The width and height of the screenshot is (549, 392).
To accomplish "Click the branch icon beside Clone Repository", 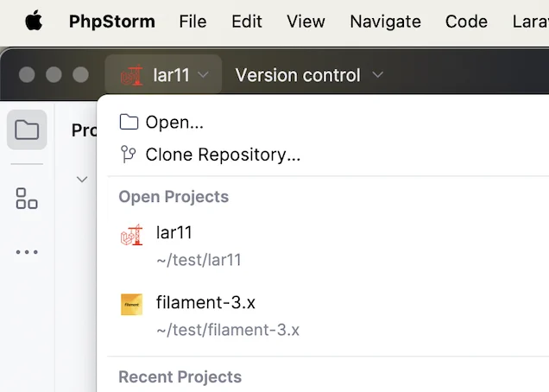I will (128, 155).
